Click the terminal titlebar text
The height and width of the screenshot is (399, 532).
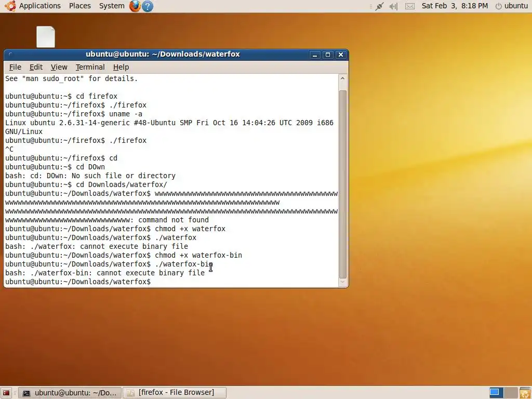point(163,54)
